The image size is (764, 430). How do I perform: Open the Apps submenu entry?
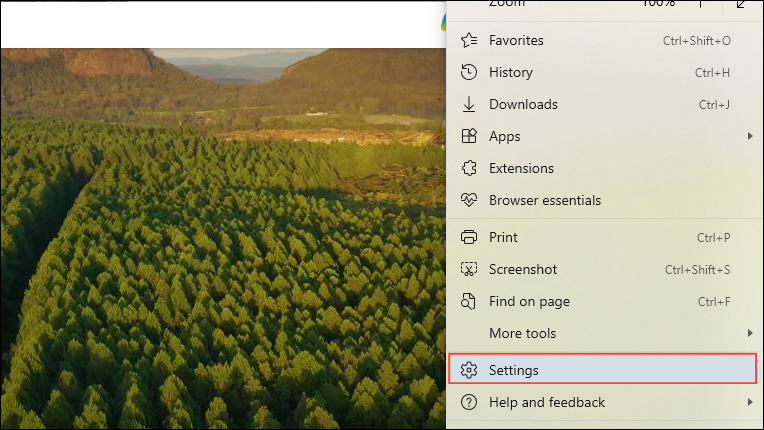point(605,136)
